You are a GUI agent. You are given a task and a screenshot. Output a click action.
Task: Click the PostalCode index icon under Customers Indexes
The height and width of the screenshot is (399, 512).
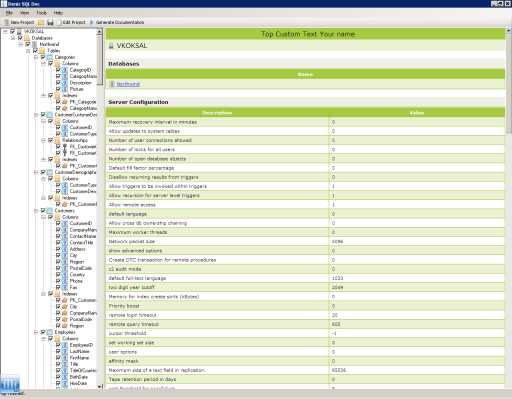65,319
